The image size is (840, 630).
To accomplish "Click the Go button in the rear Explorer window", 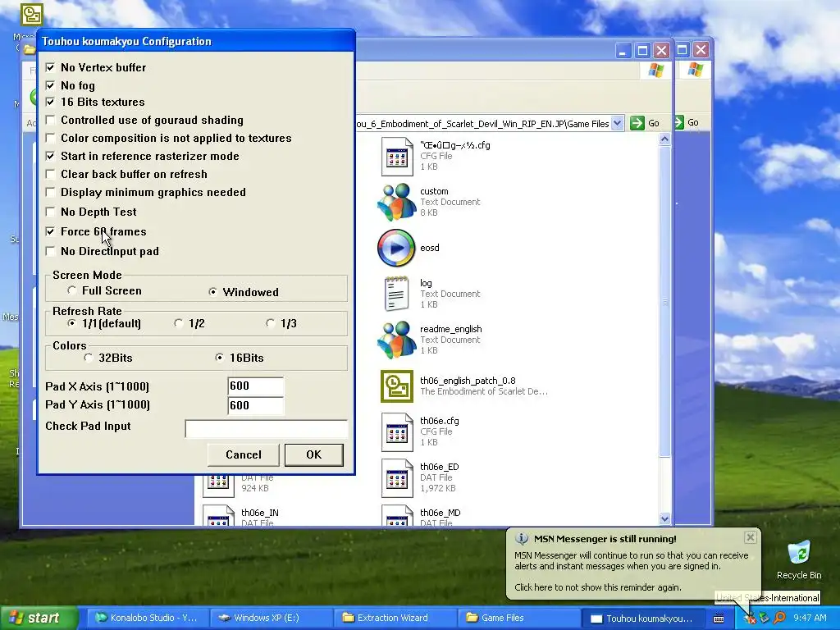I will click(x=687, y=123).
